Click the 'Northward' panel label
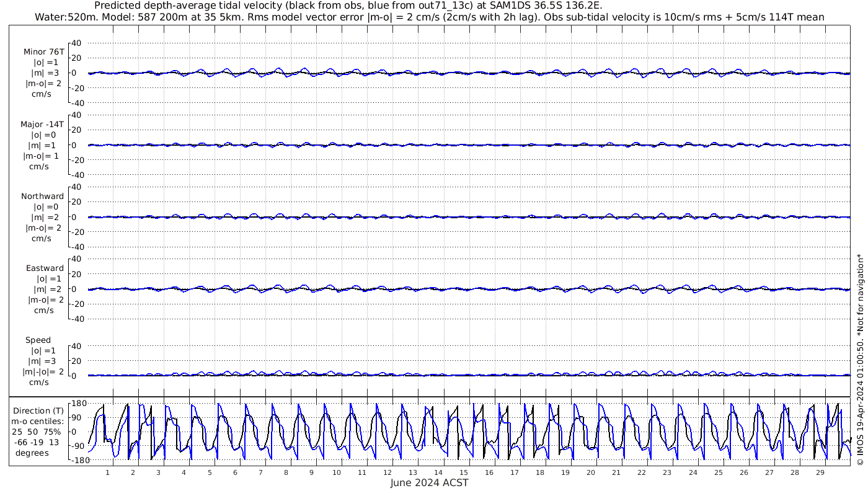The height and width of the screenshot is (496, 868). pos(42,196)
